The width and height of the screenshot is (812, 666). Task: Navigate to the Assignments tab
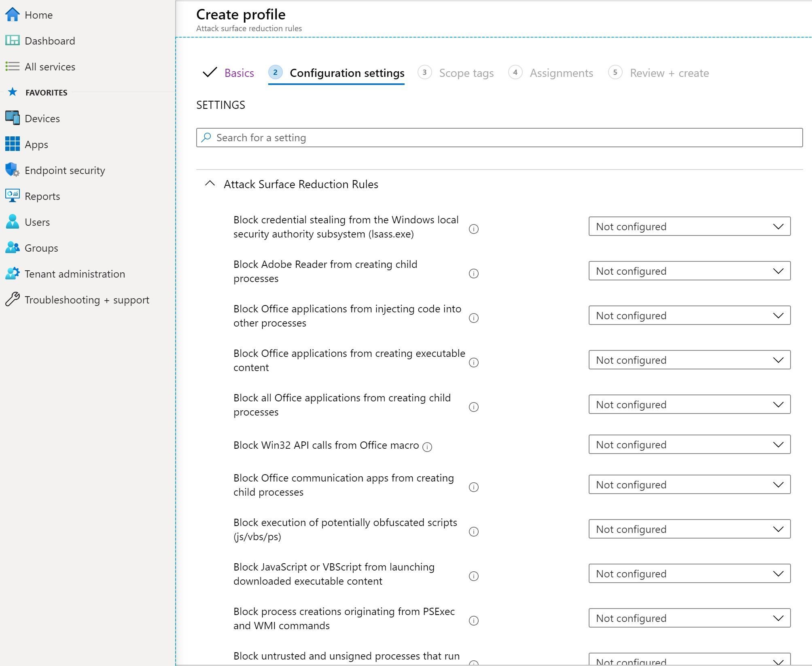pos(560,73)
